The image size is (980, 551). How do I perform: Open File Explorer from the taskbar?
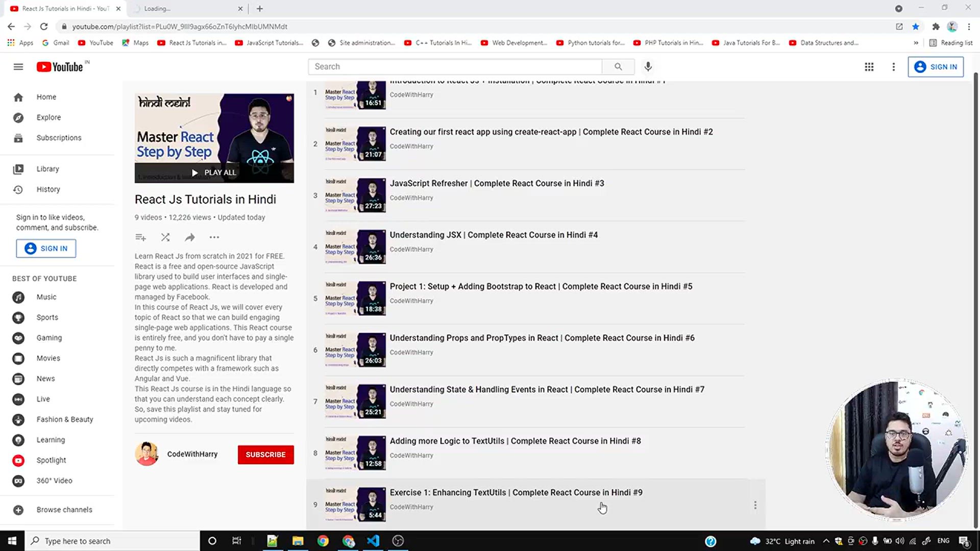(x=298, y=541)
